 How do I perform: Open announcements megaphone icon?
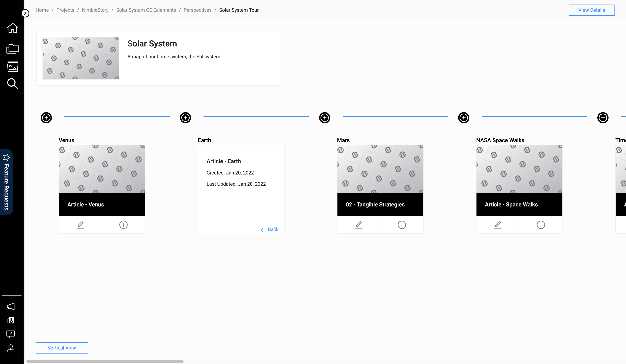pos(11,306)
